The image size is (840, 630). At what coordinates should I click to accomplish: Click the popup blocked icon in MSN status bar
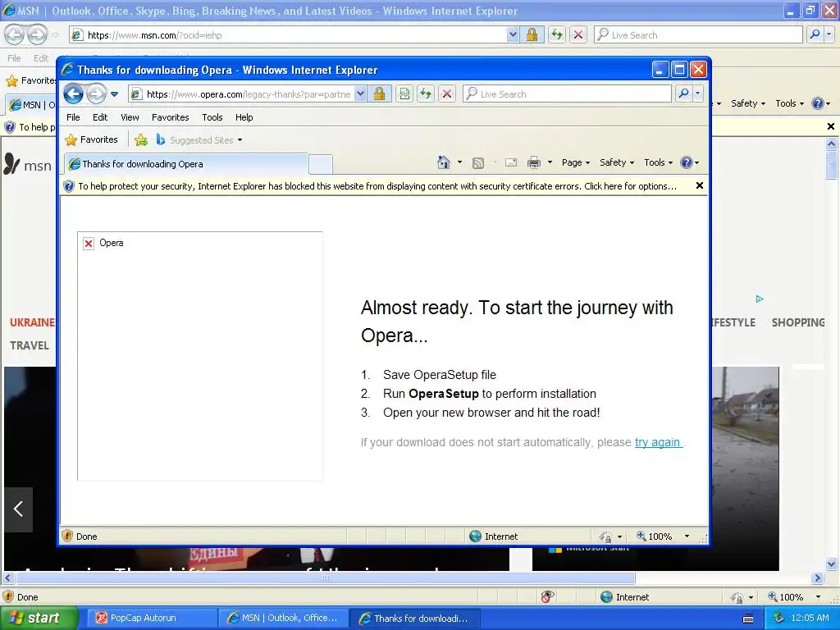coord(546,597)
